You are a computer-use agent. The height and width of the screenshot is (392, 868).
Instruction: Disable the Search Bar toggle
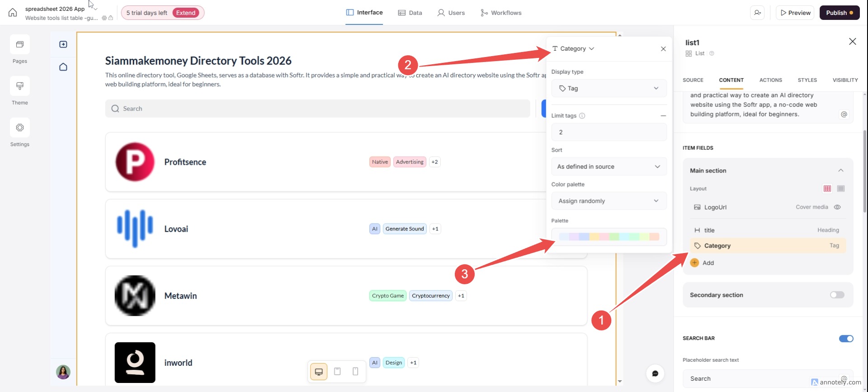tap(846, 339)
